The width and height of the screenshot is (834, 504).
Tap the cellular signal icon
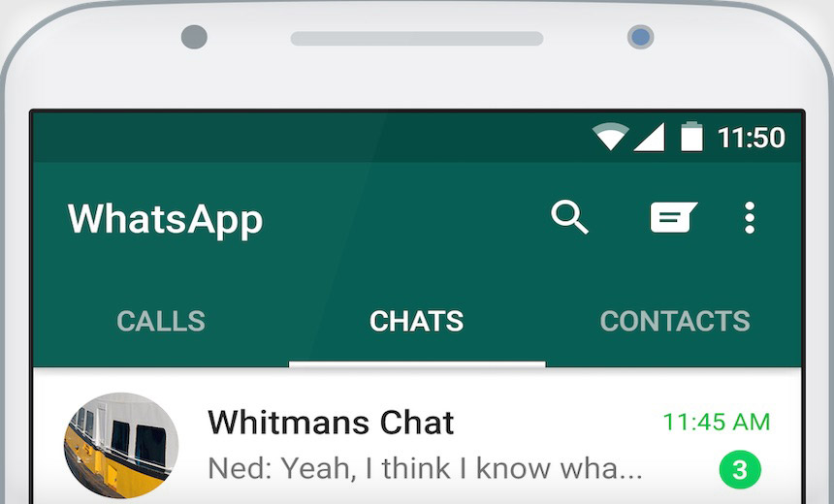[x=649, y=138]
